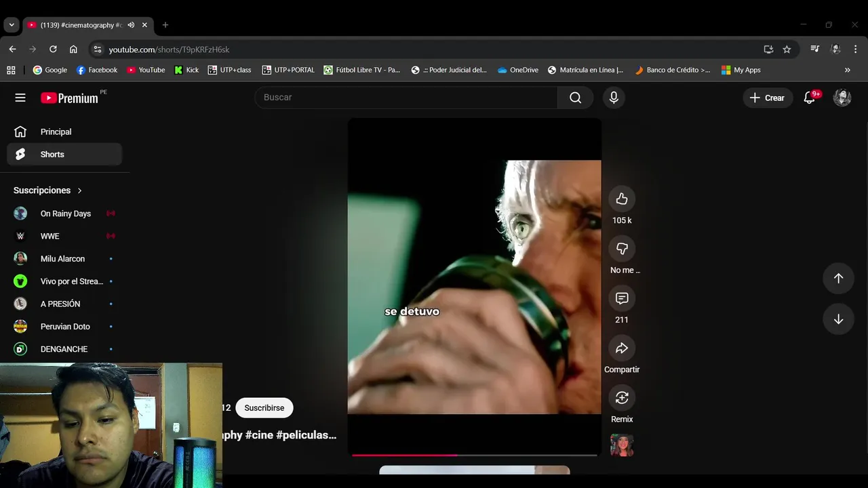Share the short via Compartir icon
The height and width of the screenshot is (488, 868).
click(x=622, y=348)
